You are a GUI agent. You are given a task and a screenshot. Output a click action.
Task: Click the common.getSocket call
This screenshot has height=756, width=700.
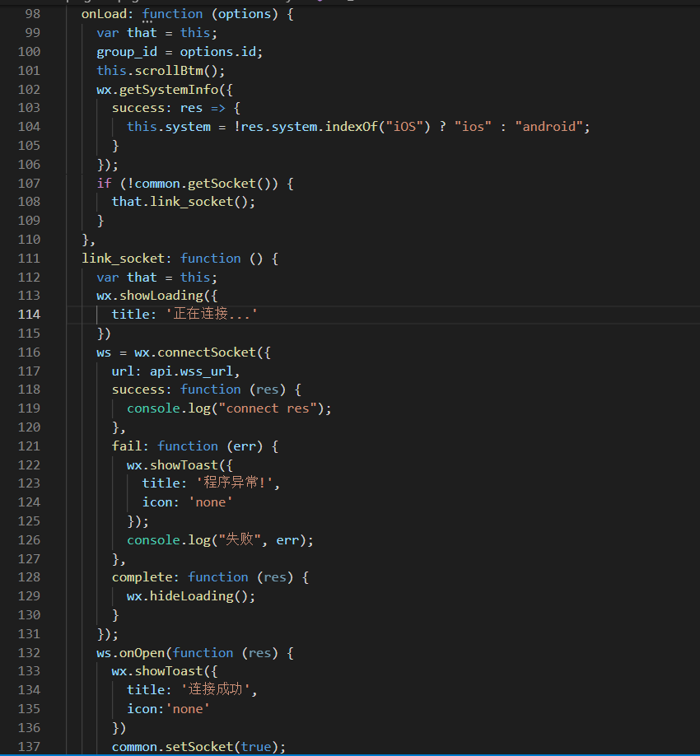click(195, 183)
